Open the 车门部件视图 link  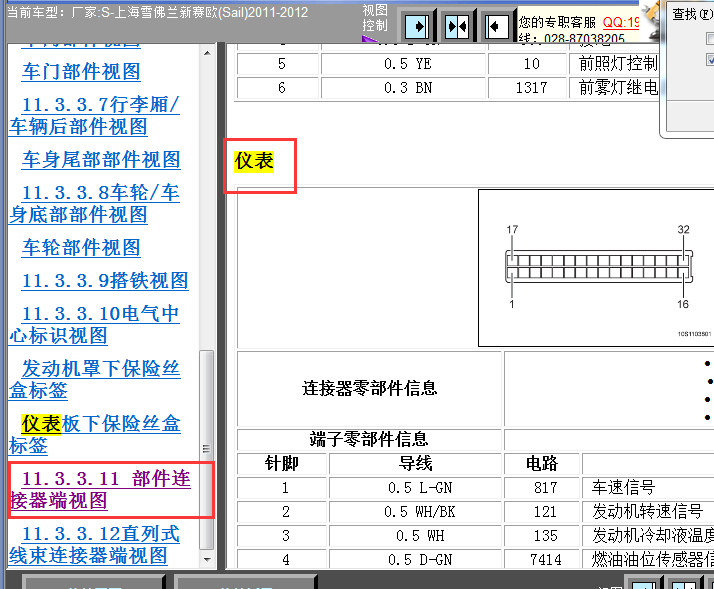[81, 72]
